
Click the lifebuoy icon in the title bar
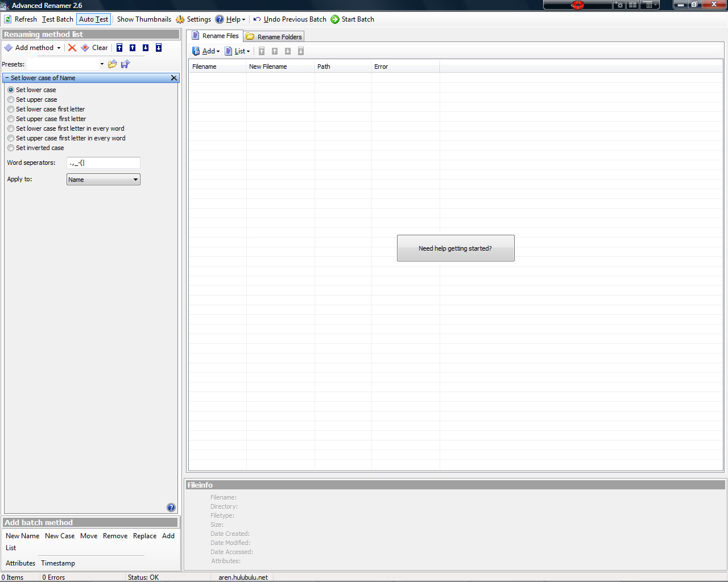point(578,5)
